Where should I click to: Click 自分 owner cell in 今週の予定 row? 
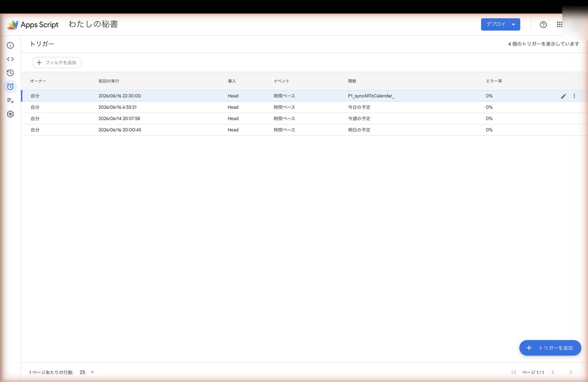[x=35, y=119]
